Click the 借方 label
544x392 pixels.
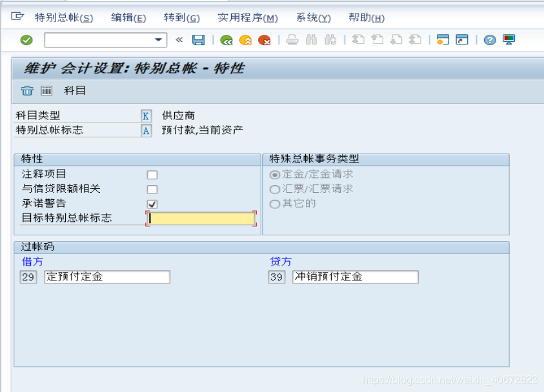32,262
